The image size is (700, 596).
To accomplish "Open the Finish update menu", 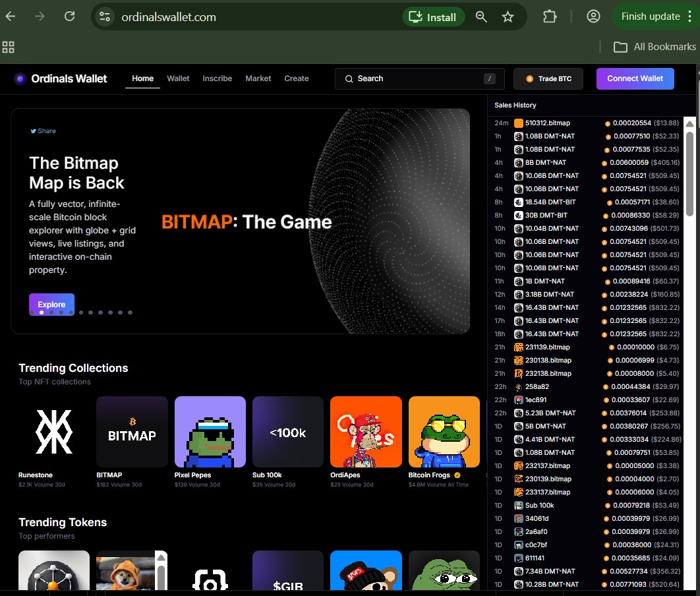I will click(655, 16).
